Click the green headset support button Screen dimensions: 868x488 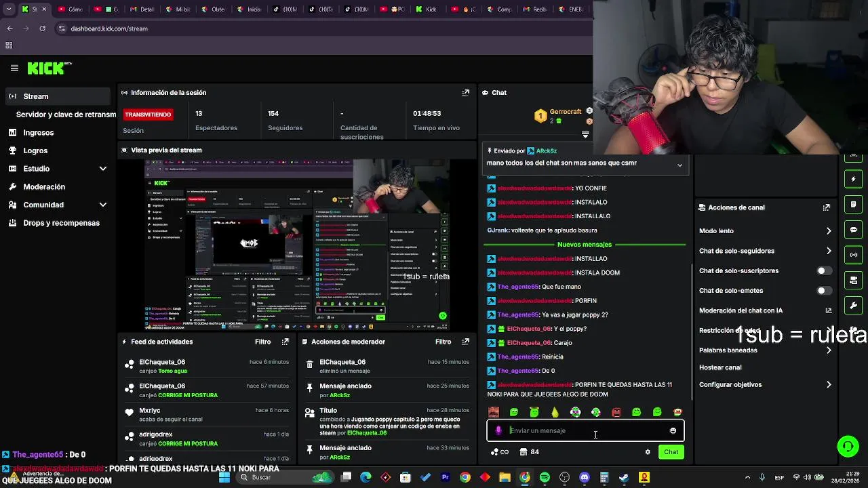[x=848, y=446]
